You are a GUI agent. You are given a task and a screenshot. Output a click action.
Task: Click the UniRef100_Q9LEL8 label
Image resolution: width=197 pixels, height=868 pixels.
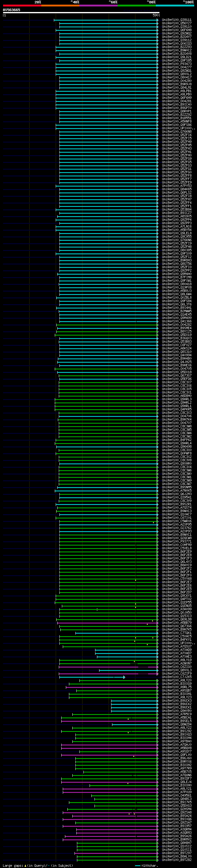coord(176,233)
